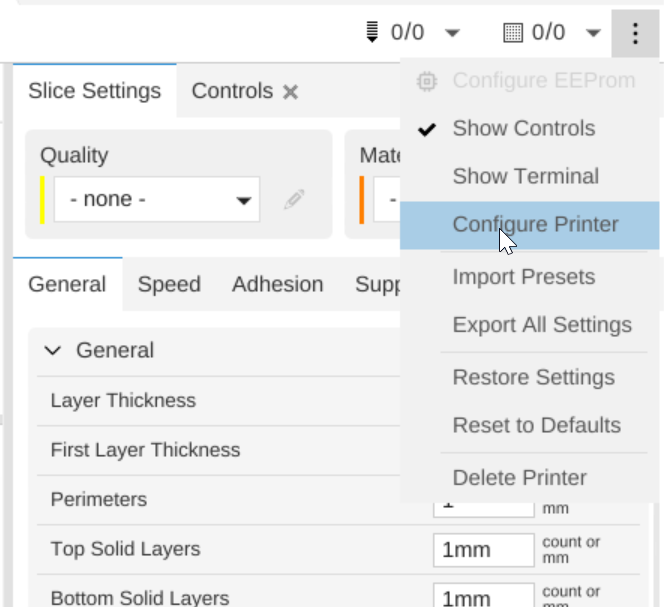This screenshot has height=607, width=664.
Task: Switch to the Speed tab
Action: pyautogui.click(x=169, y=284)
